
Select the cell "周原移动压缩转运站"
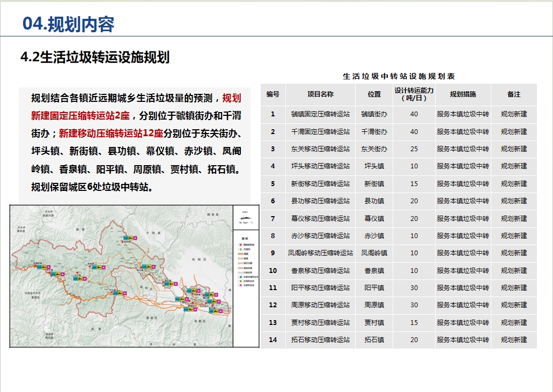(x=320, y=305)
